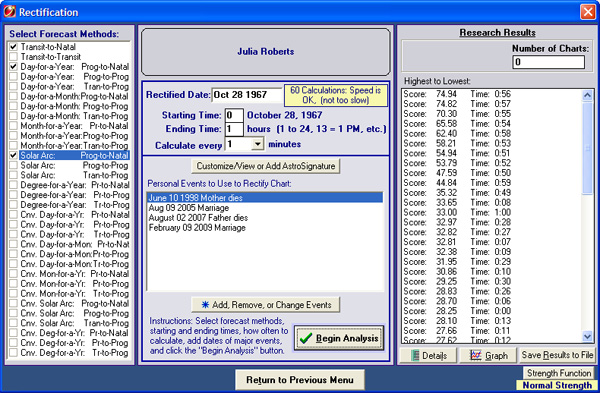The width and height of the screenshot is (600, 393).
Task: Open the Calculate every minutes dropdown
Action: point(258,144)
